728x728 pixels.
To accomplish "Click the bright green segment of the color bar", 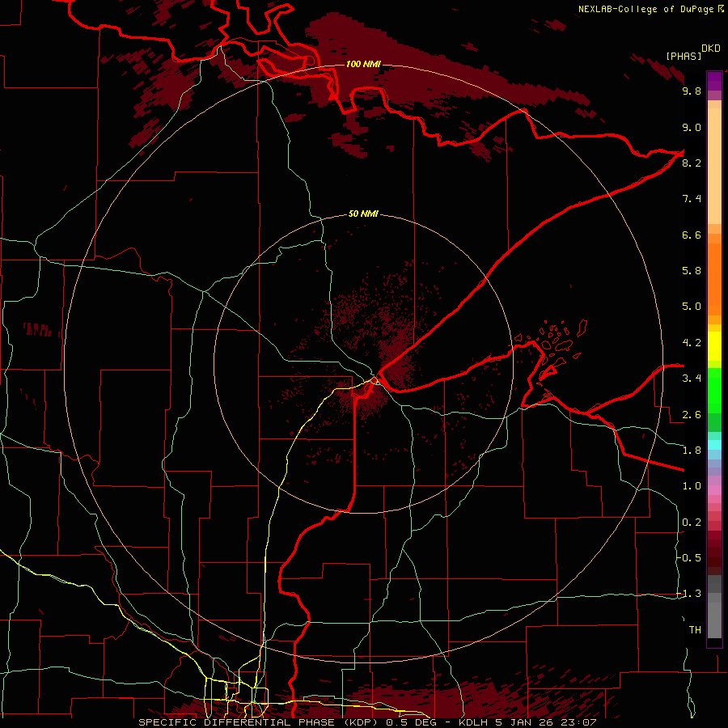I will (x=714, y=391).
